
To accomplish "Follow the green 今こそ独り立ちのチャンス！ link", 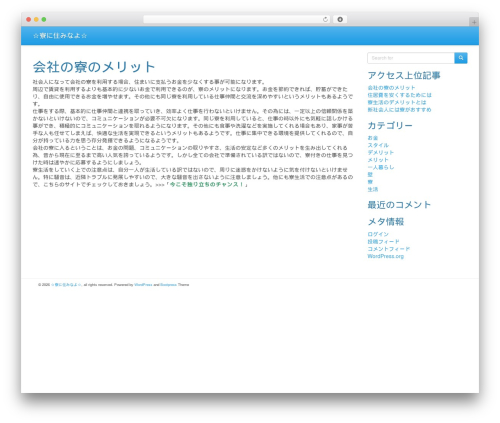I will 207,184.
